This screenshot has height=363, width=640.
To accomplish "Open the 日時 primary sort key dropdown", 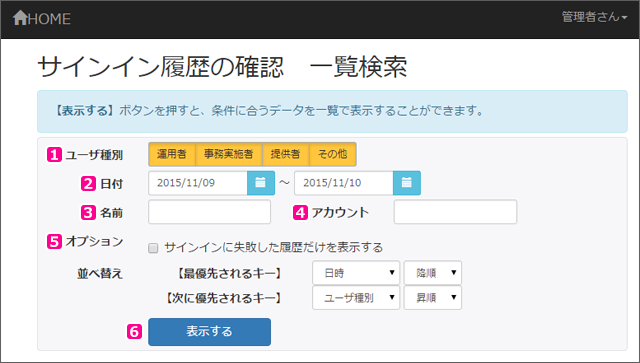I will (x=356, y=273).
